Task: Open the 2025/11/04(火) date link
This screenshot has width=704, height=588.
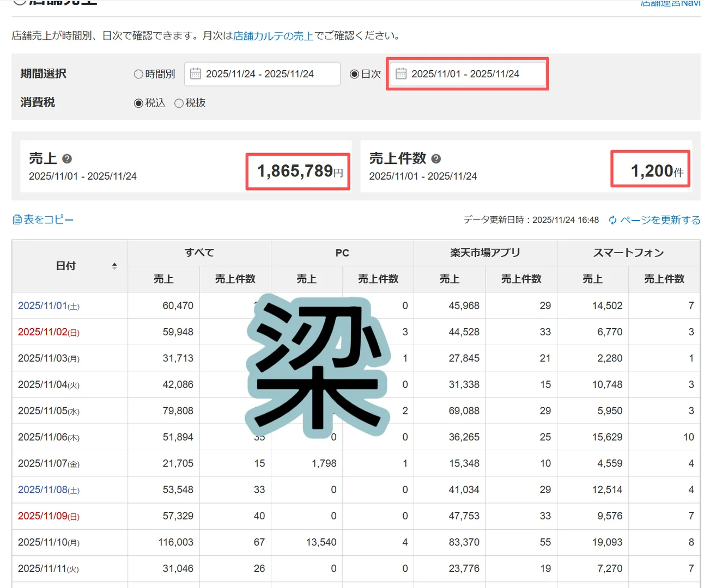Action: coord(48,385)
